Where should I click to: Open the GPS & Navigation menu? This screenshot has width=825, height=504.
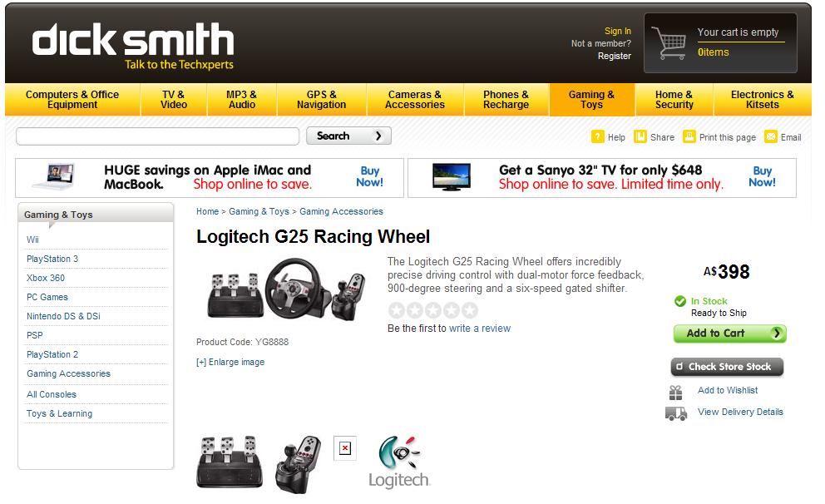[322, 100]
